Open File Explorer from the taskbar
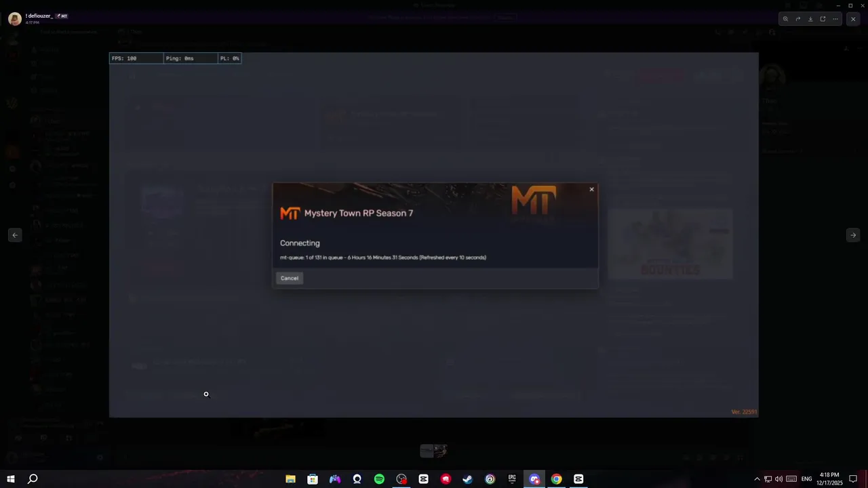The width and height of the screenshot is (868, 488). (x=290, y=479)
